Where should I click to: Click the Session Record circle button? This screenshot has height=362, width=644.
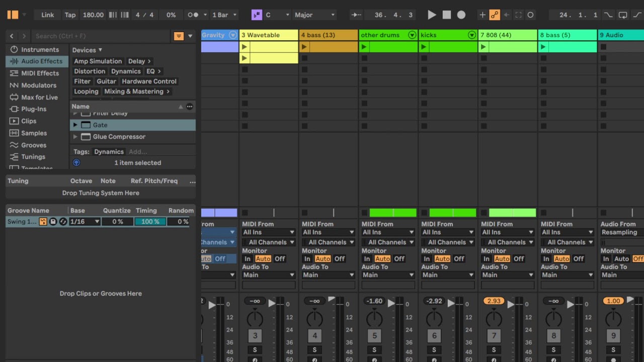(530, 15)
